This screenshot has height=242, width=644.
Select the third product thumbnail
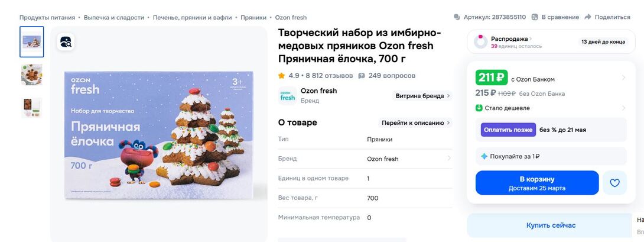click(x=32, y=108)
